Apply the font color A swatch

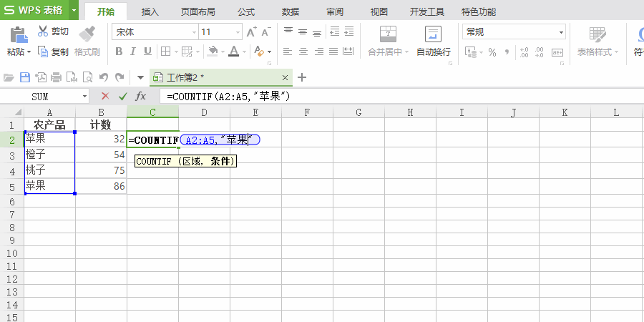point(234,52)
